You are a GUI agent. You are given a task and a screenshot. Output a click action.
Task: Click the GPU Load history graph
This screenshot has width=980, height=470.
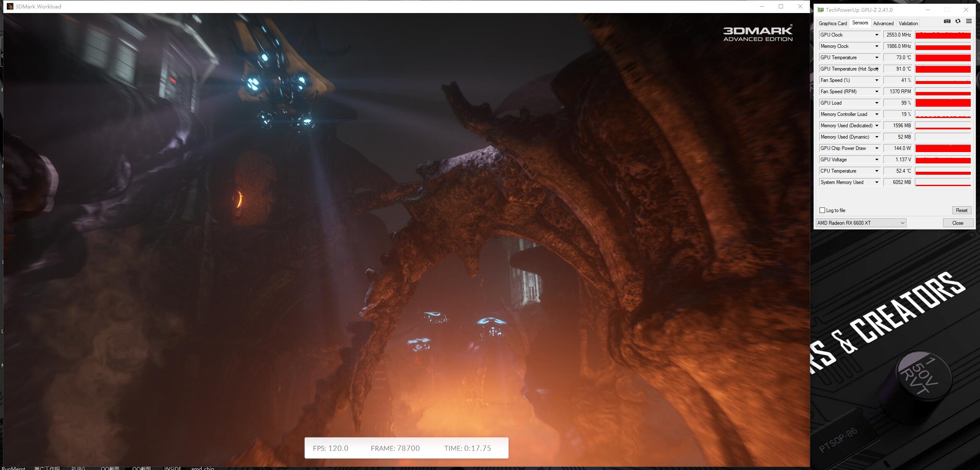click(x=943, y=103)
